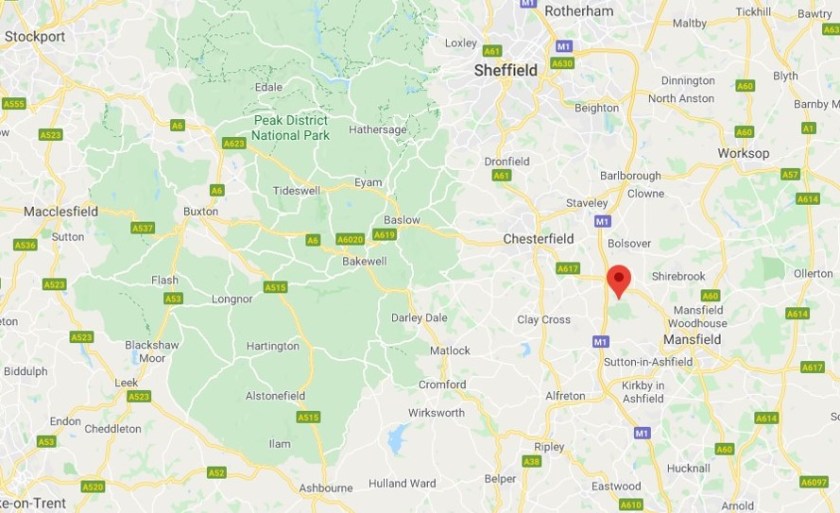840x513 pixels.
Task: Select the Sheffield city label
Action: (x=506, y=70)
